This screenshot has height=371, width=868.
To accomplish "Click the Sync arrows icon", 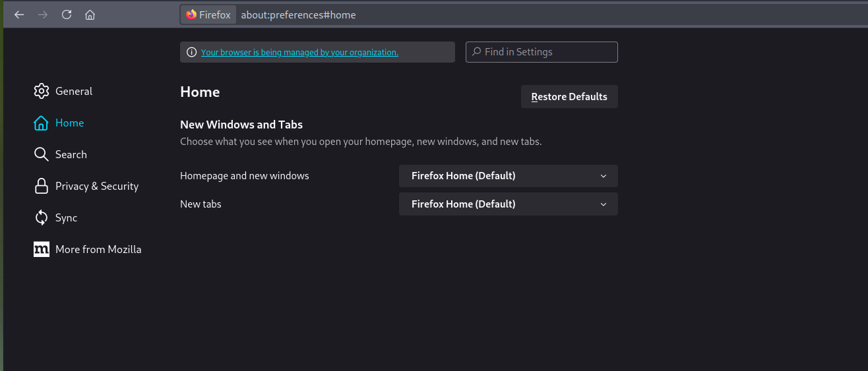I will click(42, 217).
